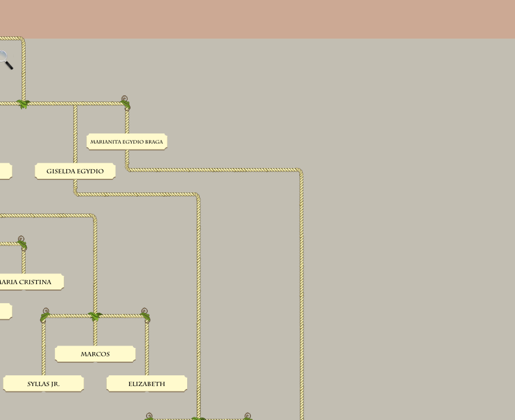Open the Marianita Egydio Braga name plate
This screenshot has height=420, width=515.
tap(126, 142)
